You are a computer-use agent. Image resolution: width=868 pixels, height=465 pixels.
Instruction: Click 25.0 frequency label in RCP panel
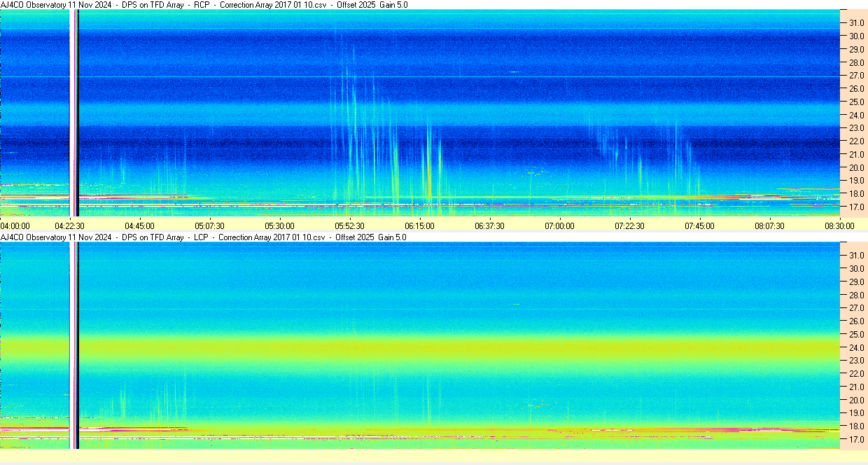857,102
